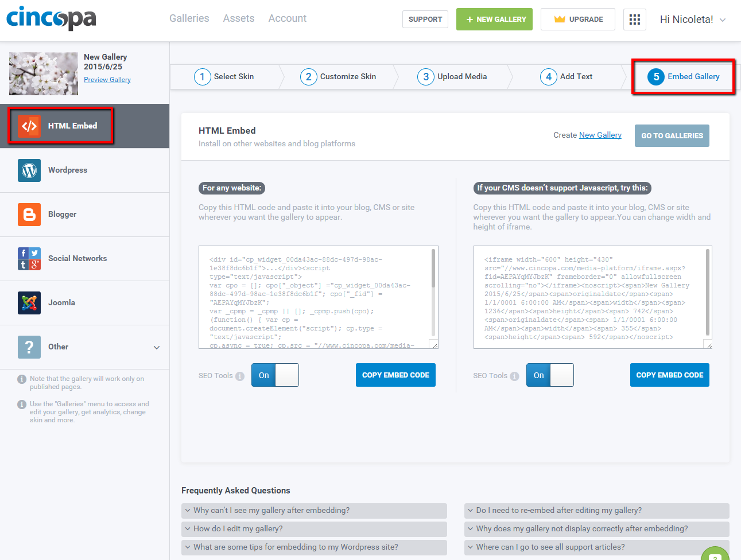This screenshot has width=741, height=560.
Task: Expand 'Where can I go to see all support articles?'
Action: tap(597, 547)
